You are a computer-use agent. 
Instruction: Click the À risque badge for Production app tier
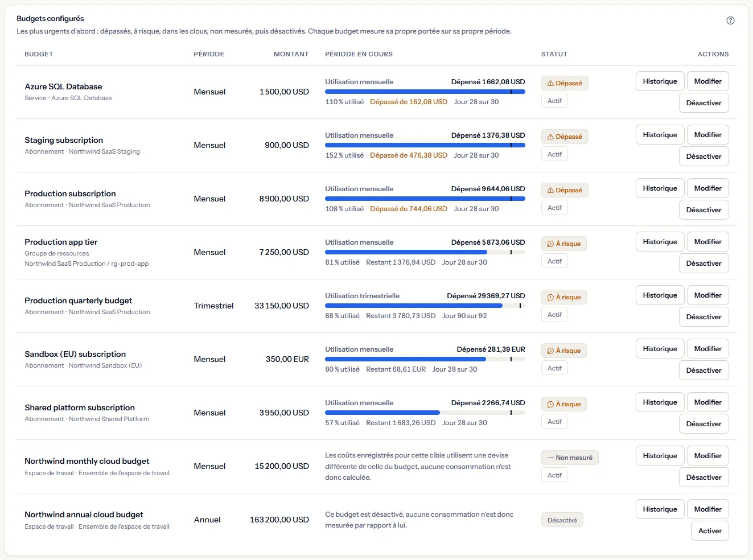[563, 244]
